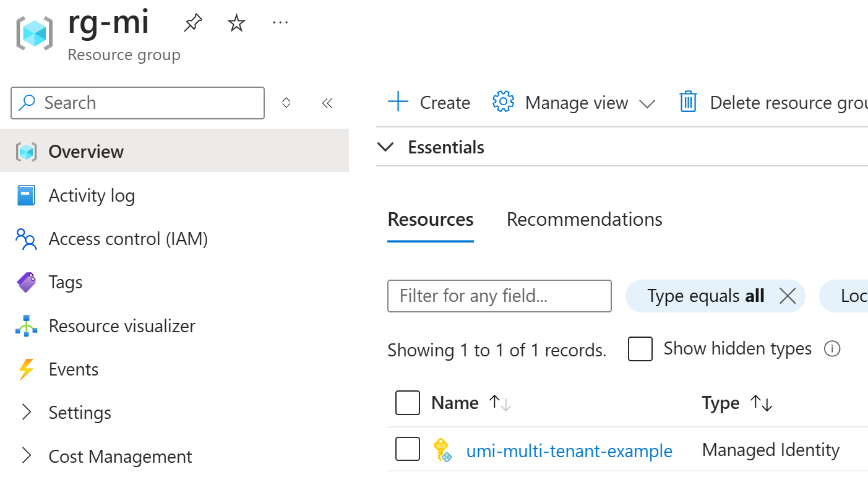This screenshot has height=477, width=868.
Task: Pin the rg-mi resource group
Action: point(192,24)
